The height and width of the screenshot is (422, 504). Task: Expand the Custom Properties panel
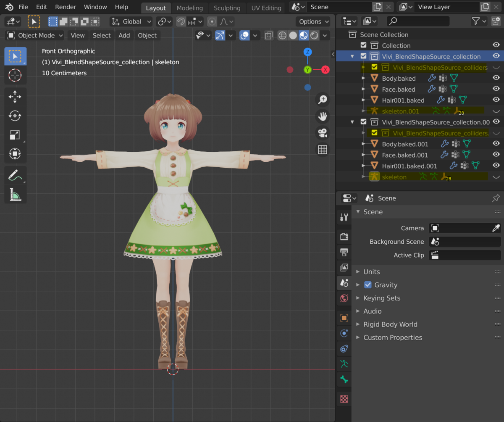point(393,338)
